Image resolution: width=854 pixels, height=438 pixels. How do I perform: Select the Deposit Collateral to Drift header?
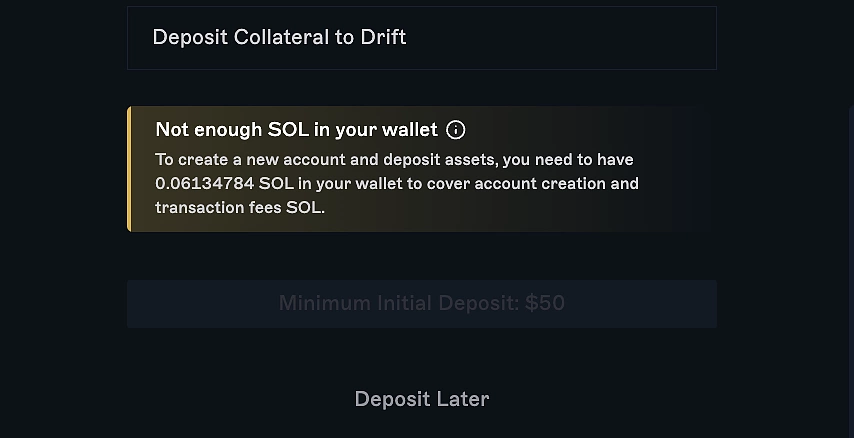tap(422, 38)
